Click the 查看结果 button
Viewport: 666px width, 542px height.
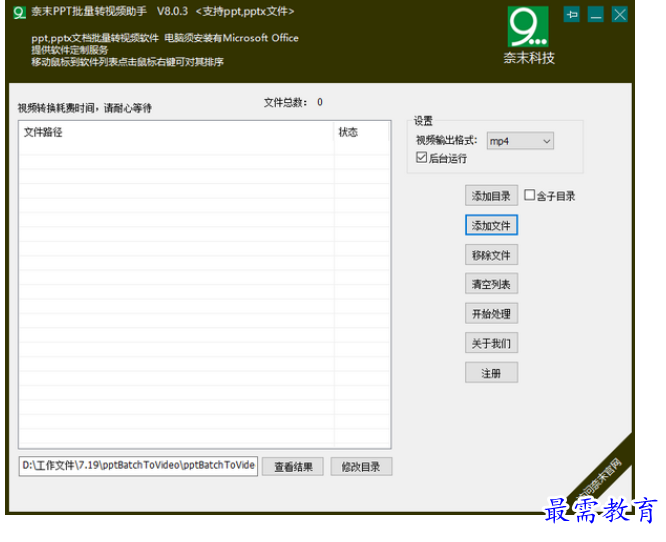pos(293,467)
